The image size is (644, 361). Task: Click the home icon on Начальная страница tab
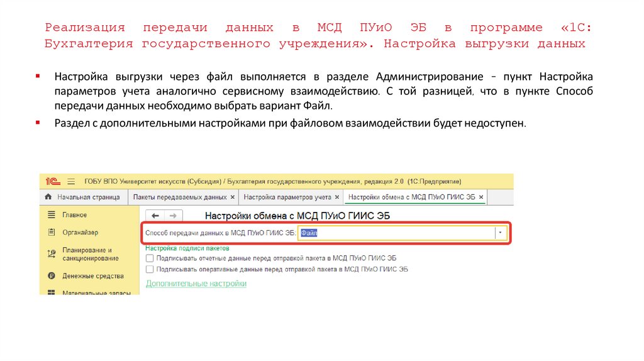48,197
